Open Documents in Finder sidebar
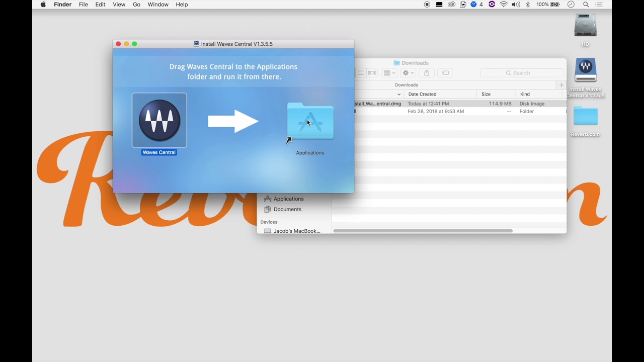 tap(282, 209)
